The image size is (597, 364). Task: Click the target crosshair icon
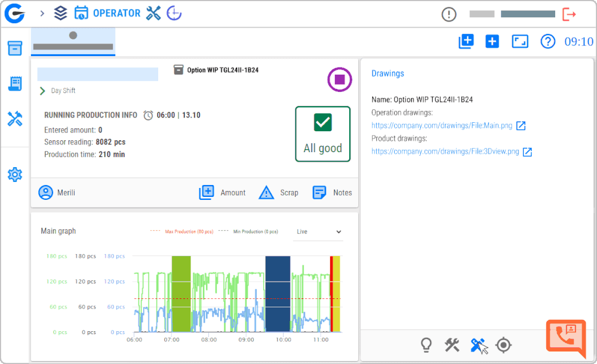504,345
